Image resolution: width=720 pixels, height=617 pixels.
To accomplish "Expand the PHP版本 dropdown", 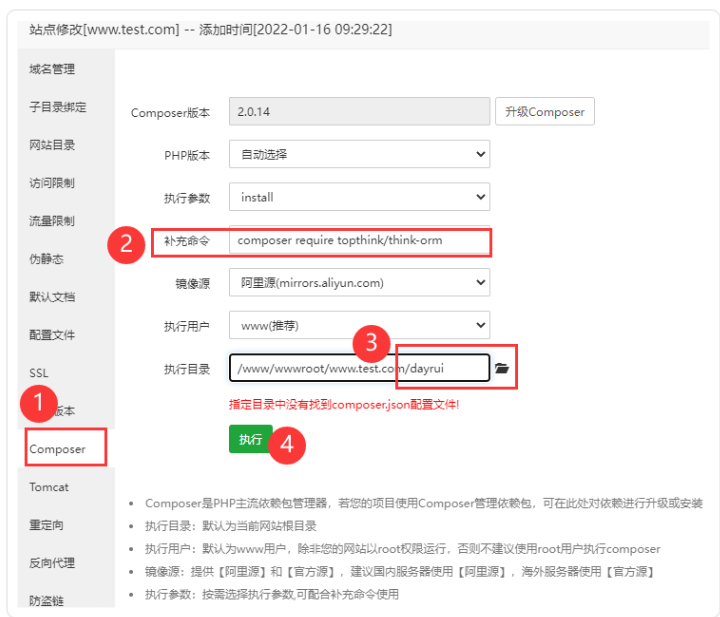I will (360, 154).
